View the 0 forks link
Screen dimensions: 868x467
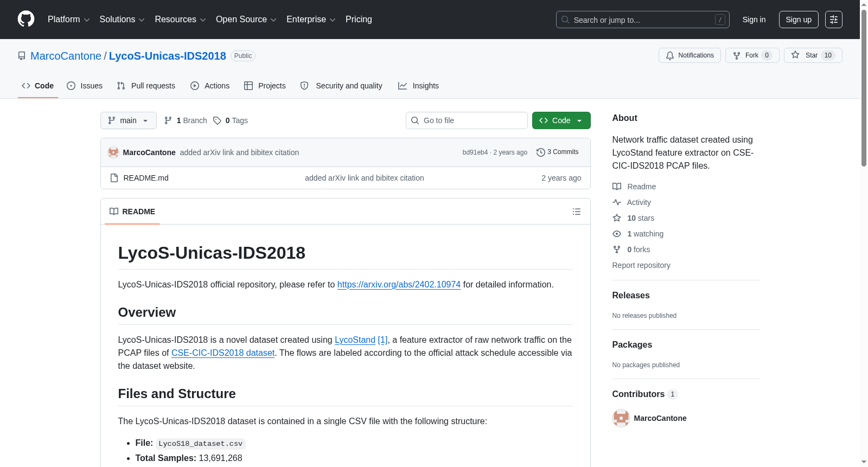click(x=631, y=250)
